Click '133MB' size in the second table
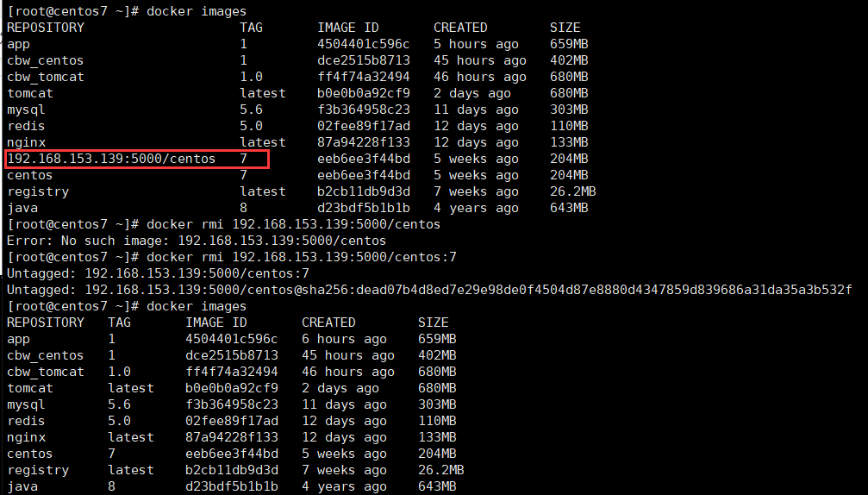868x495 pixels. pos(437,437)
